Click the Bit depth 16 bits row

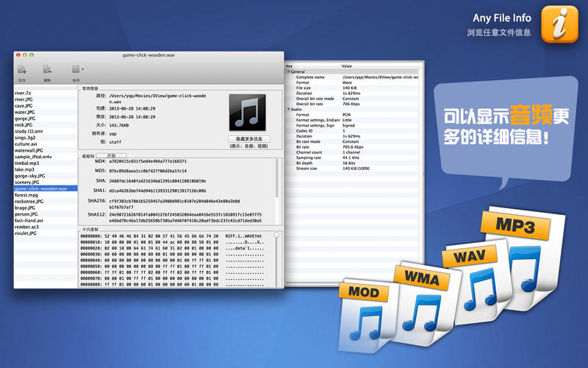tap(352, 163)
